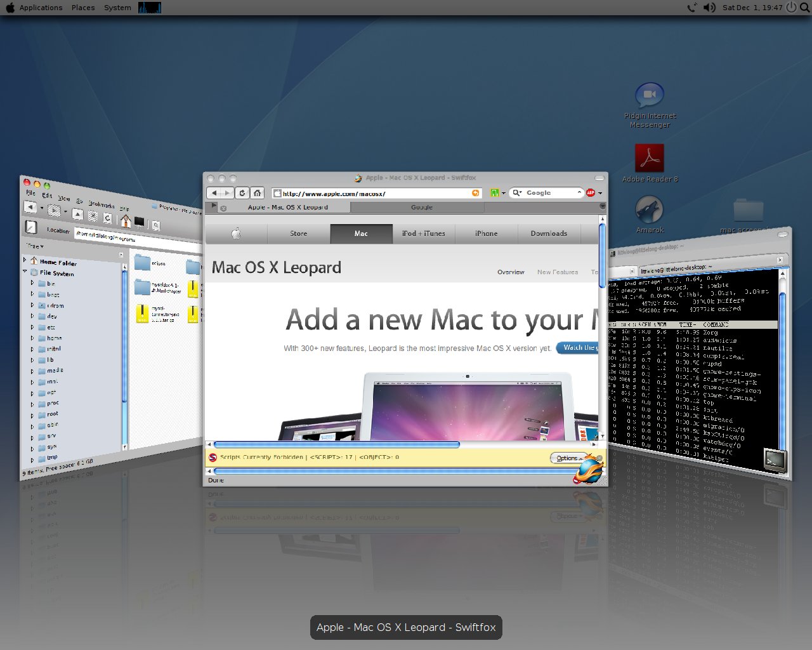Expand the bin folder in tree
Image resolution: width=812 pixels, height=650 pixels.
tap(32, 282)
